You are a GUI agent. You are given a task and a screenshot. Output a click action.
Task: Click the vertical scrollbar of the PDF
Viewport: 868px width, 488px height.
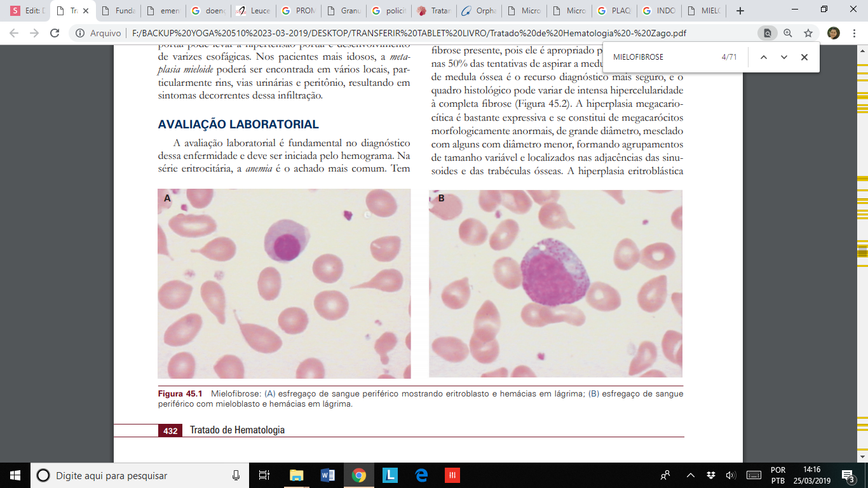862,253
